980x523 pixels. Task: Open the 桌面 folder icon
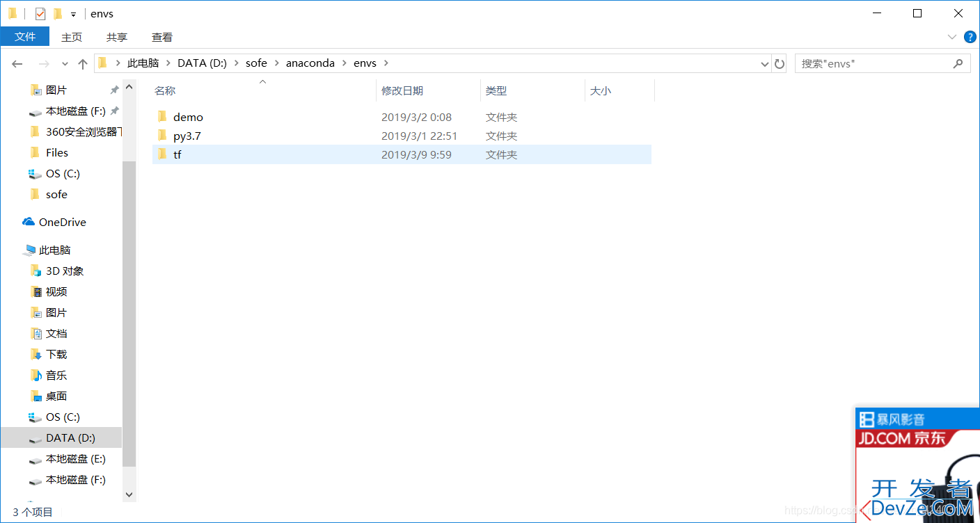pos(36,396)
